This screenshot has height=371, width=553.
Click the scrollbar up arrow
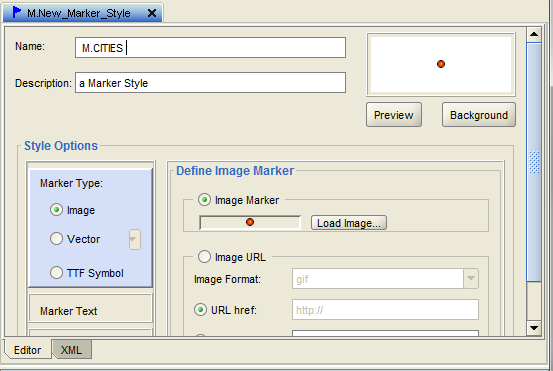click(534, 35)
